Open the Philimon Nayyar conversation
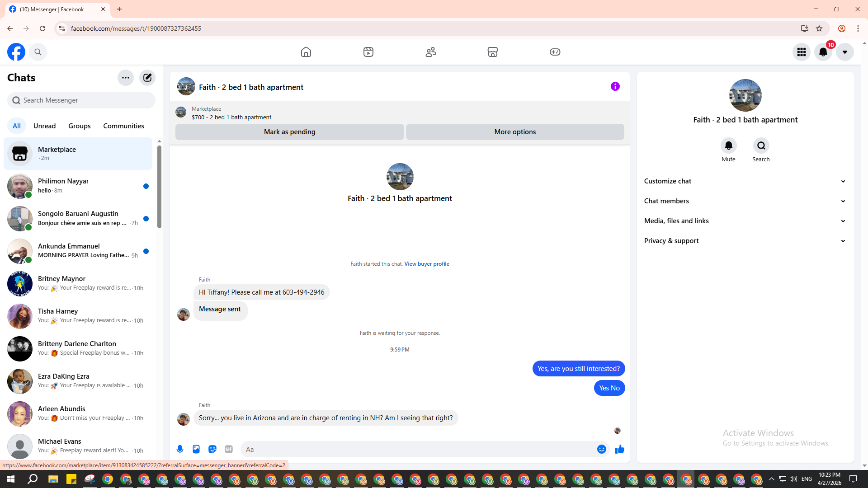Viewport: 868px width, 488px height. point(78,186)
